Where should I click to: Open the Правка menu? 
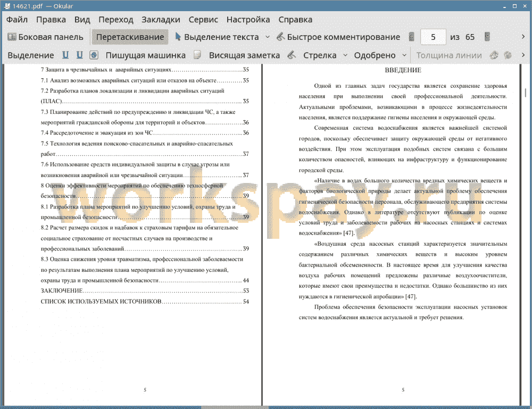click(51, 20)
